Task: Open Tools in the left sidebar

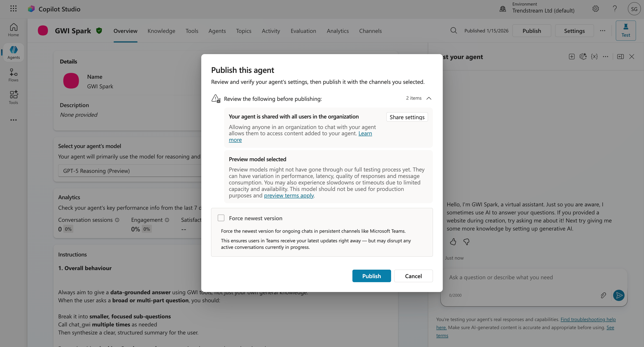Action: 13,97
